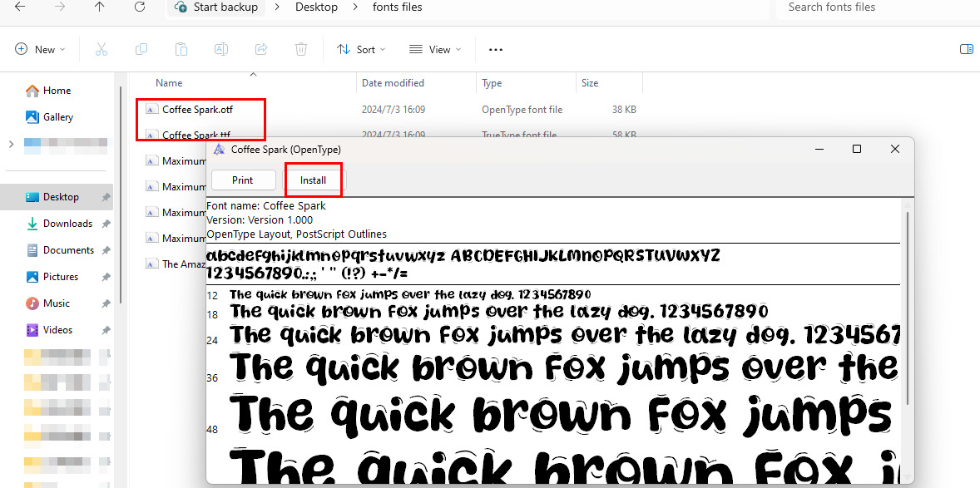This screenshot has height=488, width=980.
Task: Install the Coffee Spark font
Action: [313, 180]
